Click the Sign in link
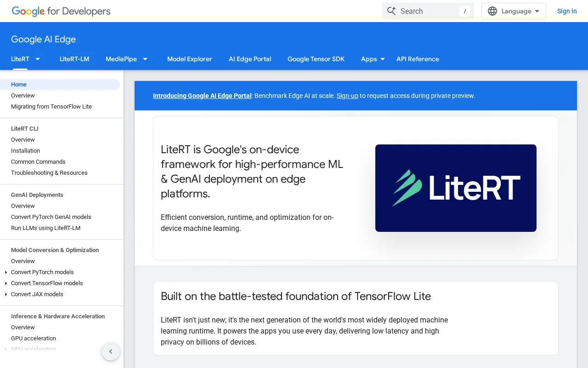 [x=567, y=11]
